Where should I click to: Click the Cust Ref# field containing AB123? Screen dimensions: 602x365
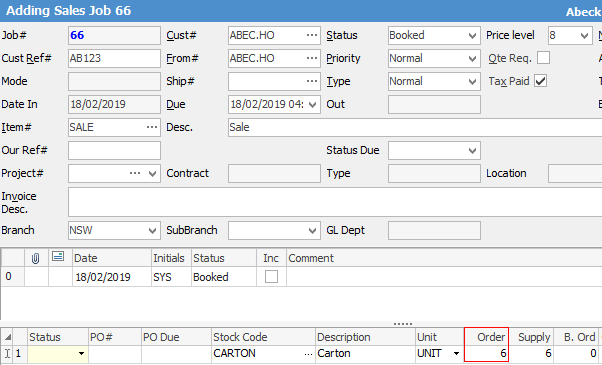[x=114, y=58]
